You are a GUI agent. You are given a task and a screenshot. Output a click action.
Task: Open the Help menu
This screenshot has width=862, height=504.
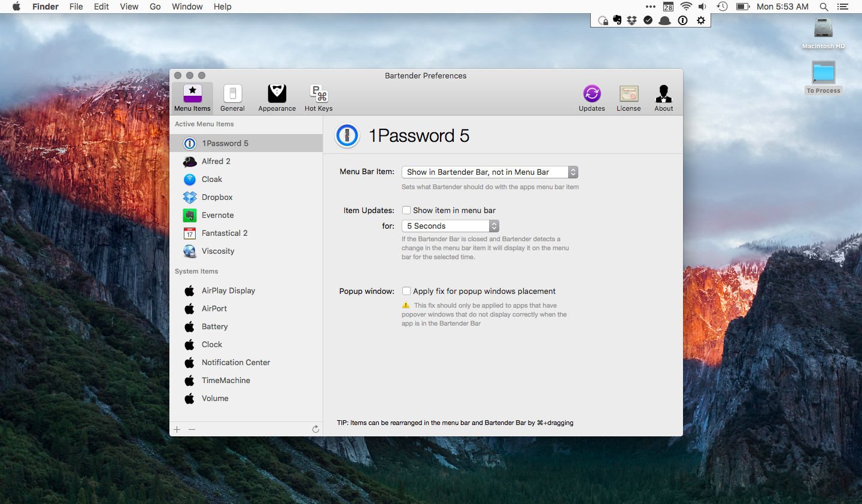[223, 7]
